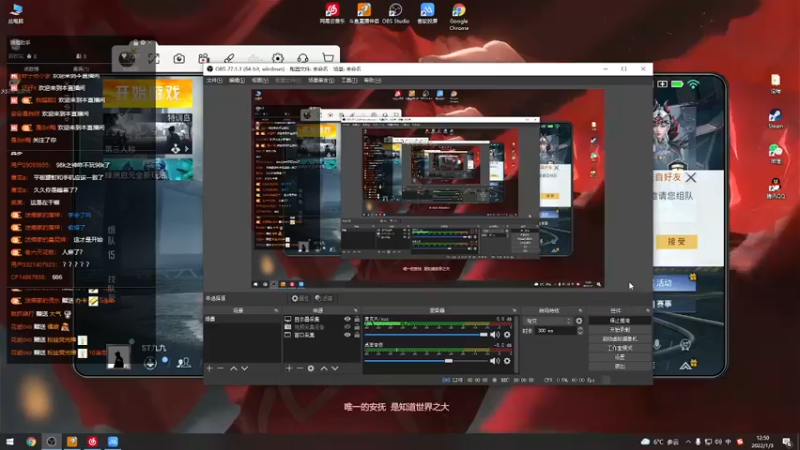Open NetEase Cloud Music desktop icon
800x450 pixels.
tap(332, 13)
